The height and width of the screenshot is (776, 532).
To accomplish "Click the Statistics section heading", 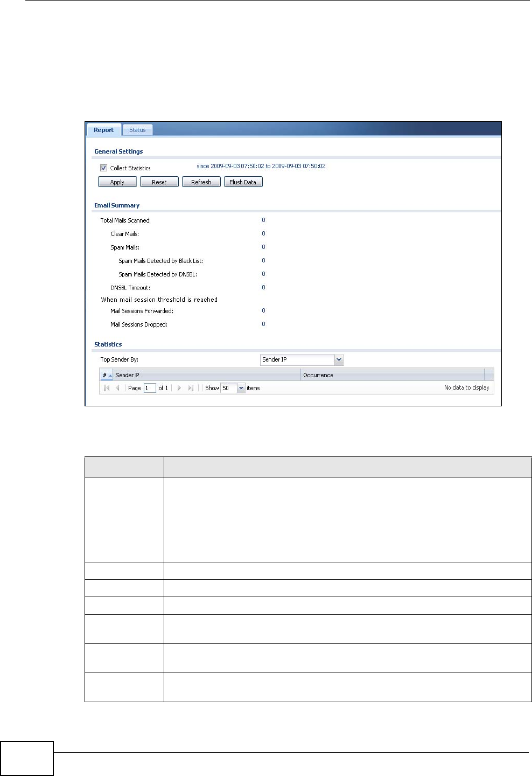I will pos(108,344).
